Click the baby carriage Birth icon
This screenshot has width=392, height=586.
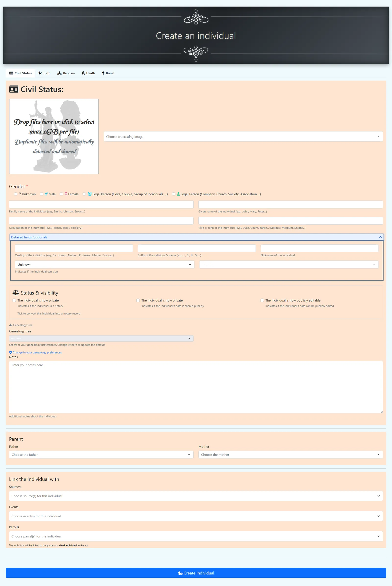tap(40, 73)
